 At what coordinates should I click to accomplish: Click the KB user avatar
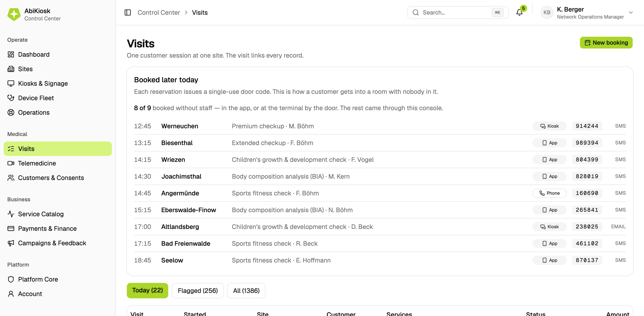[547, 12]
